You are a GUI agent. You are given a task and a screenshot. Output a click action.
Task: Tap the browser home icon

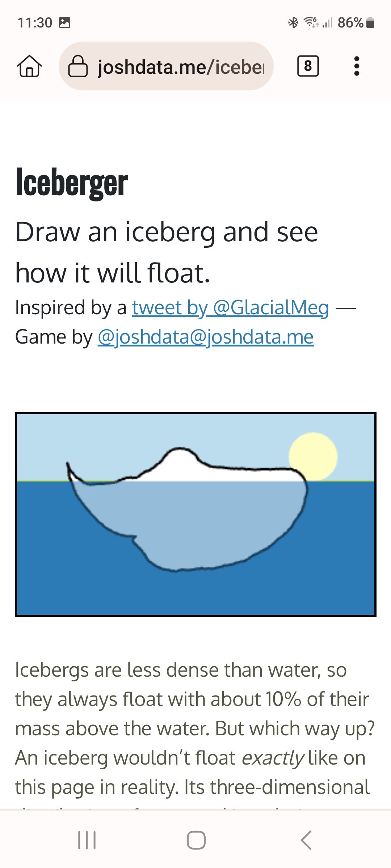click(29, 66)
